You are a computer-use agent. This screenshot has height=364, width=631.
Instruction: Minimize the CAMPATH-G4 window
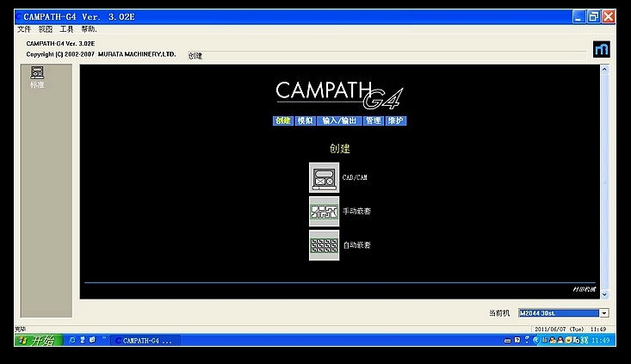(579, 17)
